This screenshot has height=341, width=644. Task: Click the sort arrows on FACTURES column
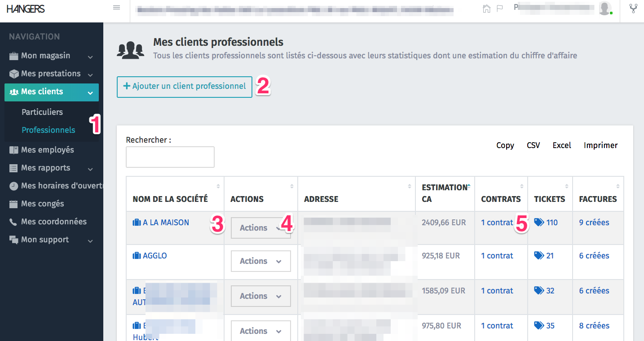point(618,186)
